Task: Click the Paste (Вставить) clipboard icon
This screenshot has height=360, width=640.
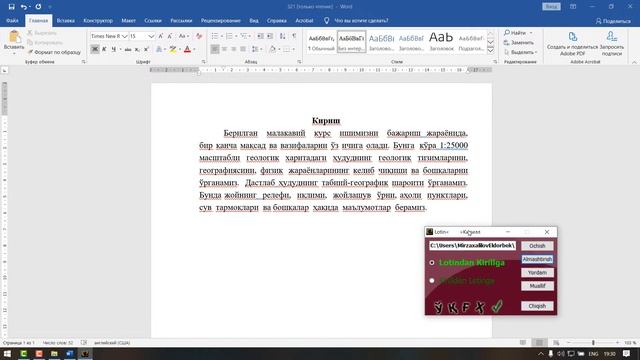Action: (x=14, y=37)
